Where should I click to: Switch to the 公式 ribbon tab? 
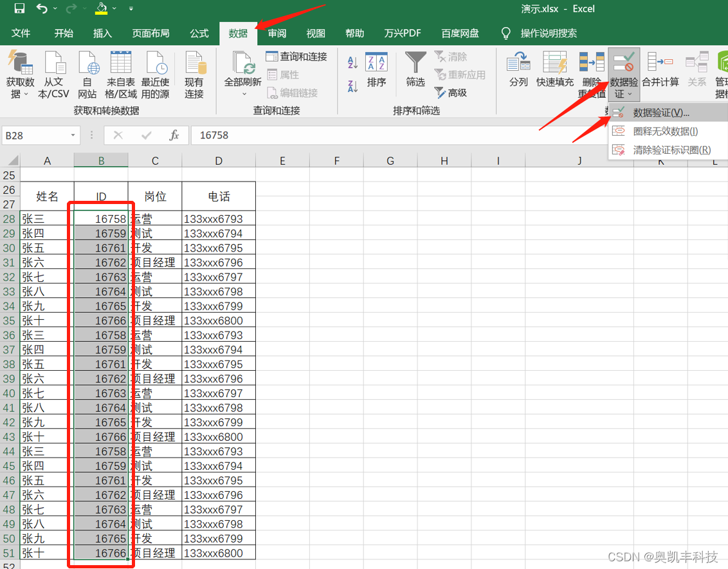(x=199, y=33)
